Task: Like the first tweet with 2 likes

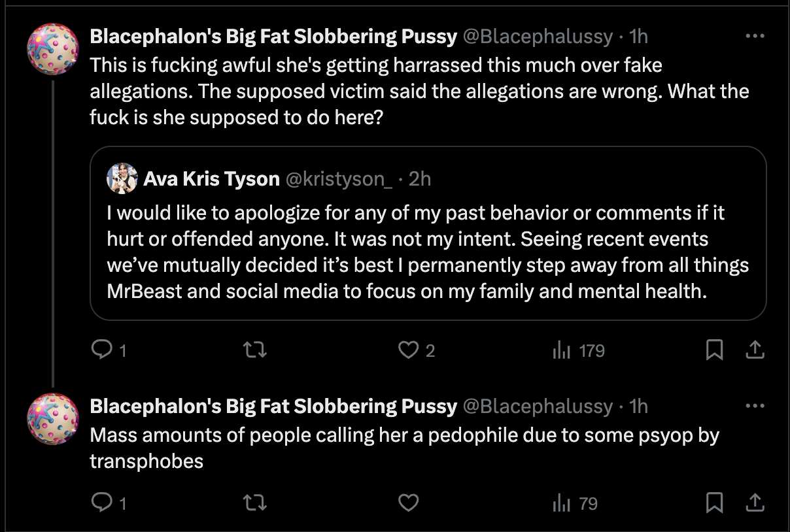Action: (x=409, y=351)
